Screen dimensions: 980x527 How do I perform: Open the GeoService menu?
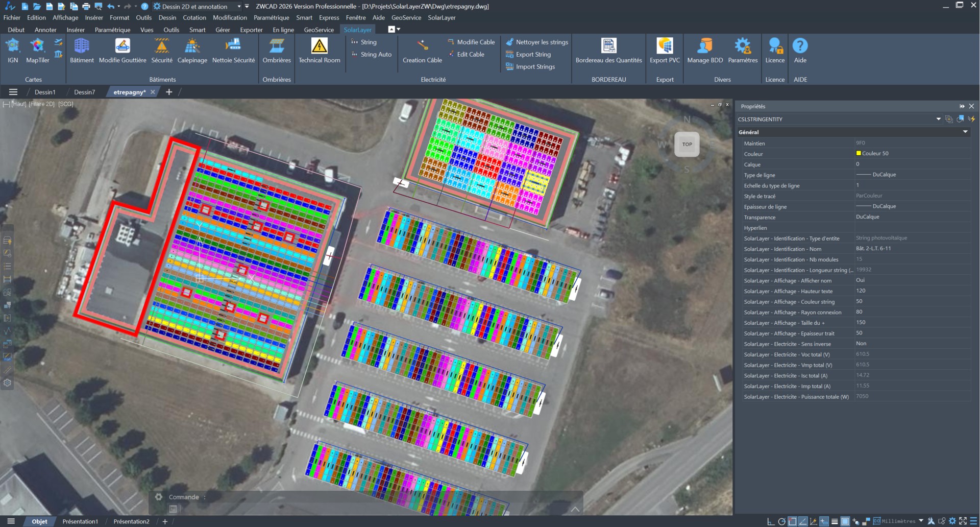(x=406, y=17)
